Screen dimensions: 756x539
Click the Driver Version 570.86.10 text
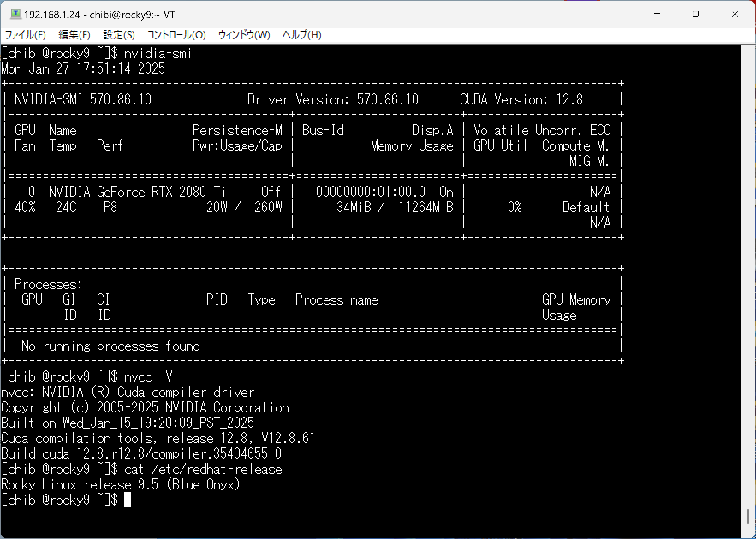click(x=333, y=99)
